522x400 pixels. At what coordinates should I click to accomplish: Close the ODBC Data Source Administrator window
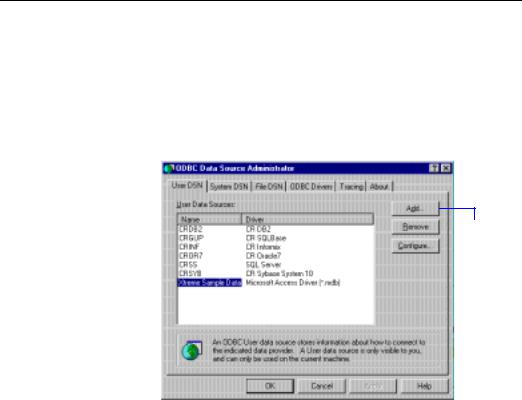(x=445, y=168)
